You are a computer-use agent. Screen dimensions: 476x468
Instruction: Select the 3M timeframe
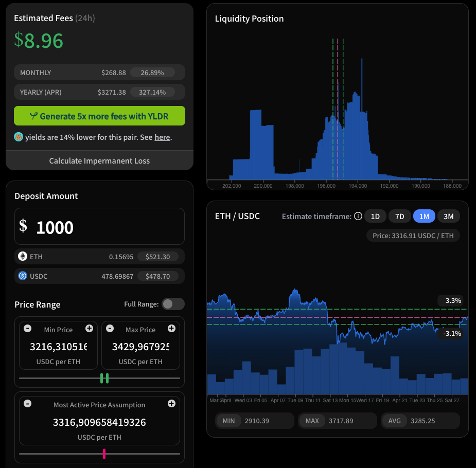click(x=449, y=216)
